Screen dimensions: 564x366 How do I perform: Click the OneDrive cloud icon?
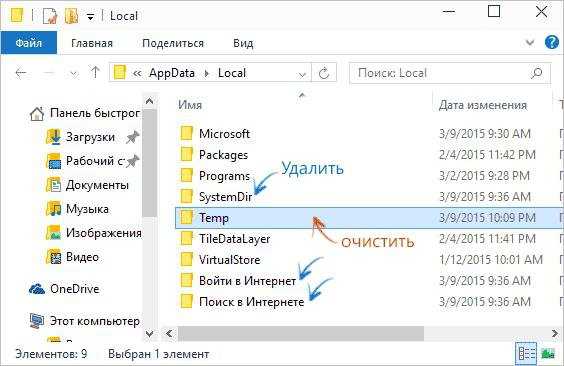point(37,289)
